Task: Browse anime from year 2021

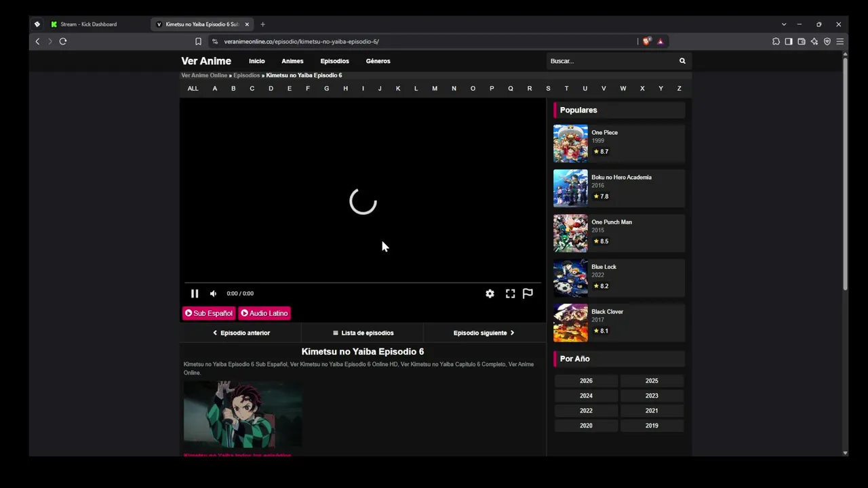Action: (x=652, y=411)
